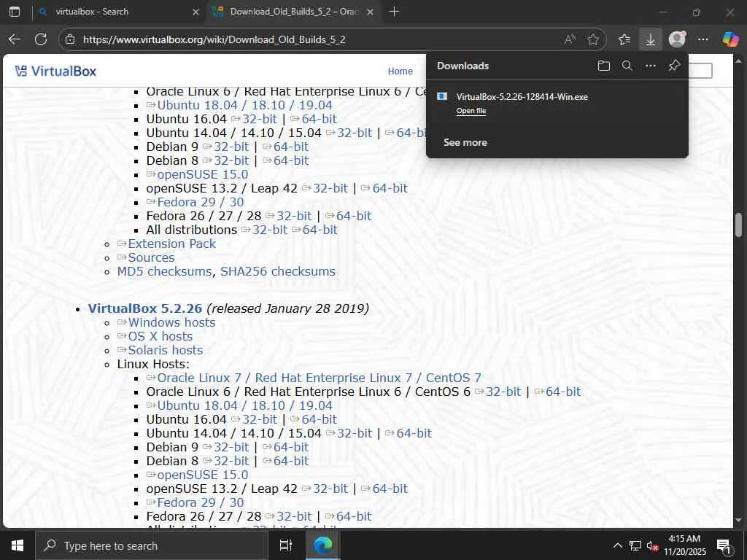Close the Download_Old_Builds_5_2 tab
The height and width of the screenshot is (560, 747).
(x=370, y=12)
